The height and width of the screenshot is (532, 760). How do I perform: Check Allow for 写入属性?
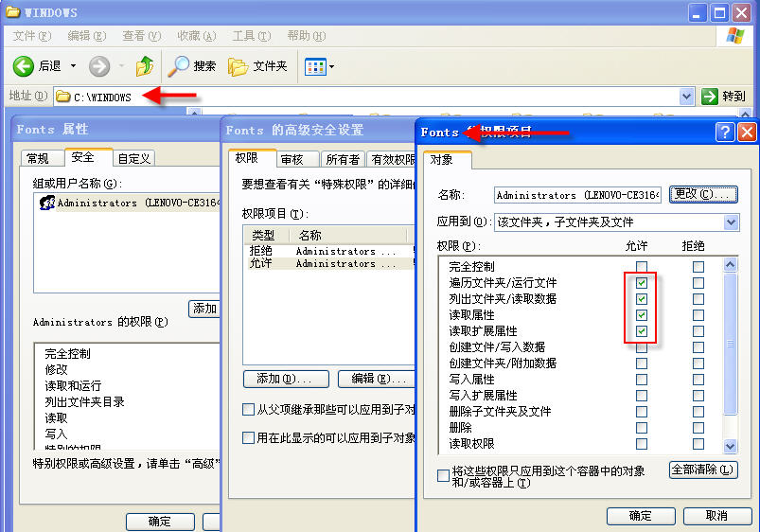[642, 380]
